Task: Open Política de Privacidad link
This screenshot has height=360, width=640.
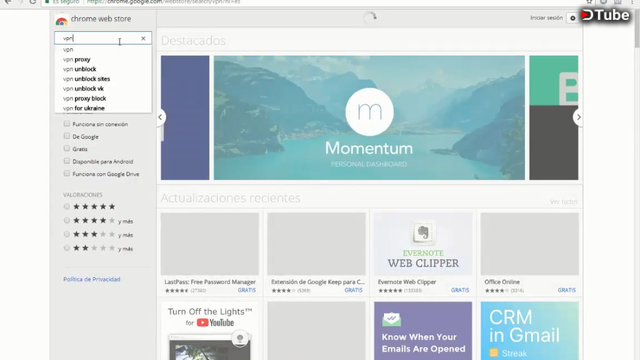Action: 92,280
